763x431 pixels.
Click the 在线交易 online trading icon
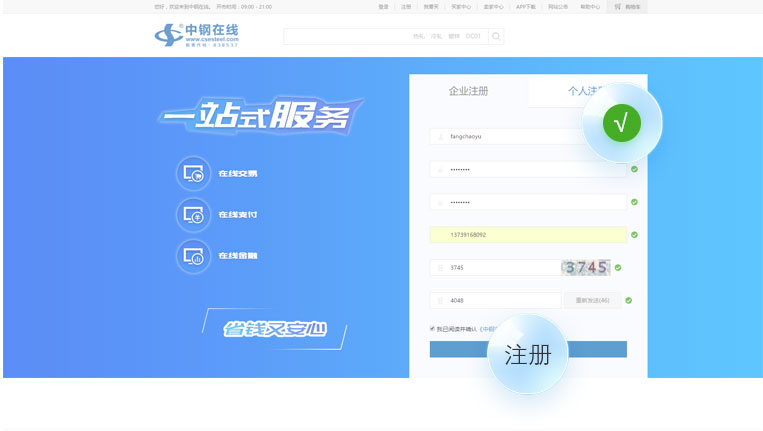[194, 173]
